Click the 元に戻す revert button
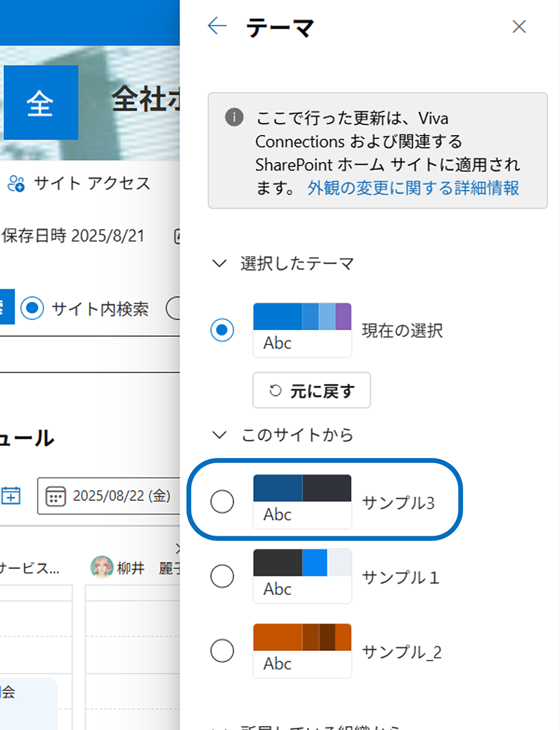The height and width of the screenshot is (730, 560). (x=312, y=391)
